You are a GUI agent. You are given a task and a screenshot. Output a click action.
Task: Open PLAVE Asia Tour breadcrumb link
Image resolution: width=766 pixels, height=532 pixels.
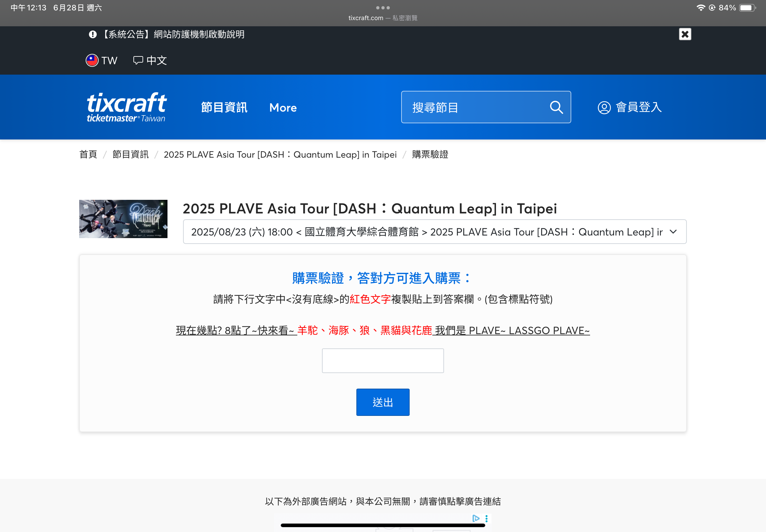pyautogui.click(x=280, y=154)
